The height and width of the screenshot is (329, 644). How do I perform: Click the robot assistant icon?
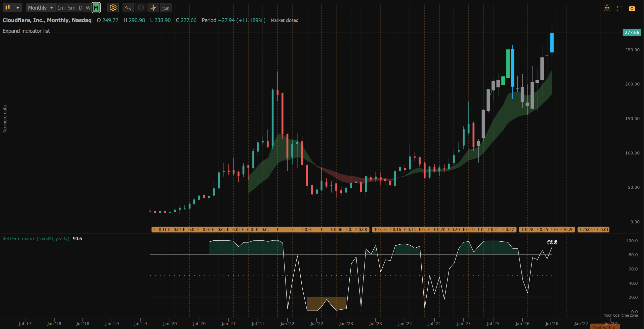[607, 8]
